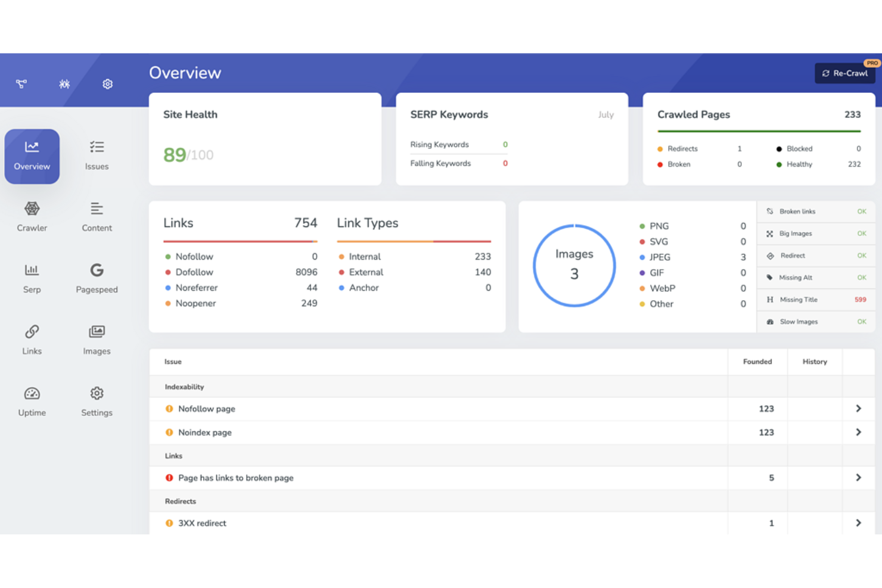Expand the Page has links to broken page row

point(859,478)
